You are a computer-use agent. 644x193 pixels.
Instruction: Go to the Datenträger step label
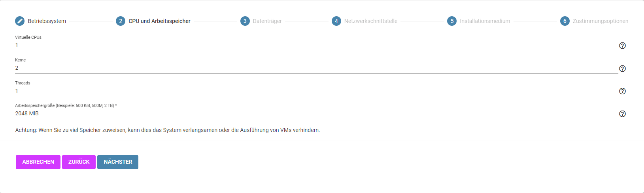coord(267,21)
